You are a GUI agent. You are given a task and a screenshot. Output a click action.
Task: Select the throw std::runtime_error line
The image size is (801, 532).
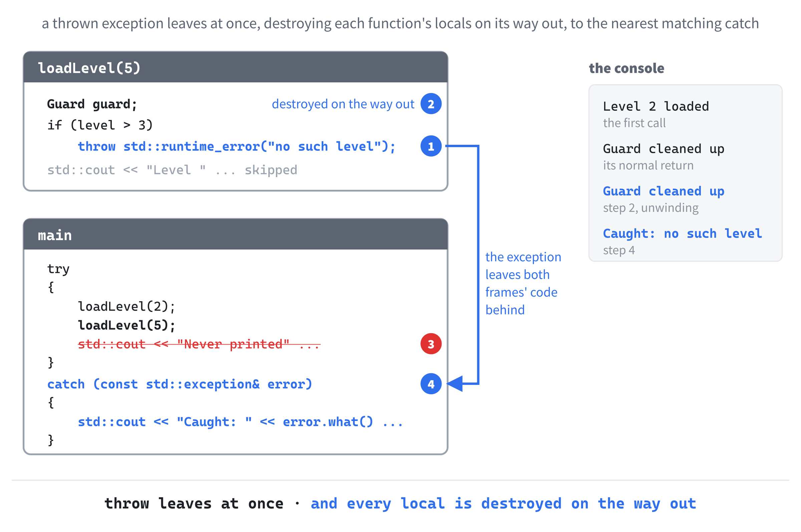point(237,146)
